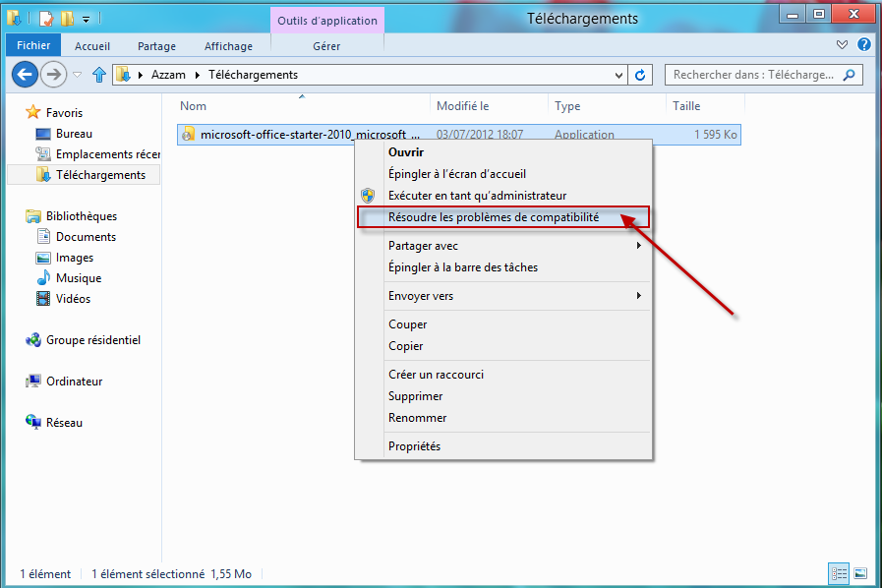
Task: Click the Rechercher dans Téléchargements field
Action: (x=752, y=75)
